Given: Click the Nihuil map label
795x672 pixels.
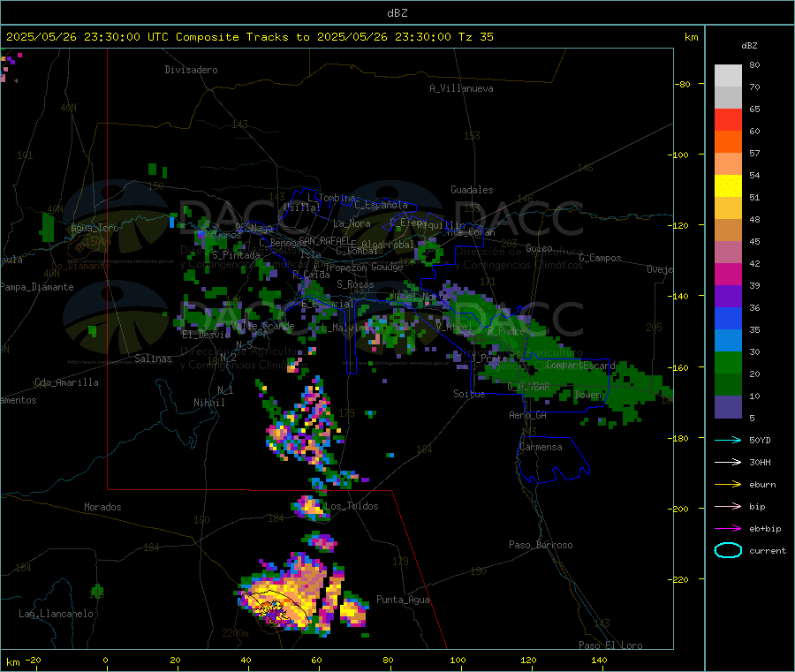Looking at the screenshot, I should [209, 403].
